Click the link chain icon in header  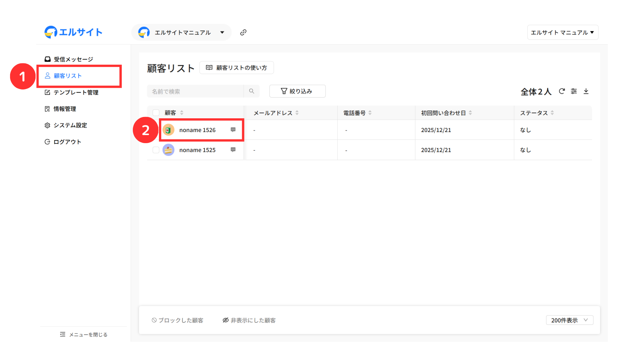[243, 32]
